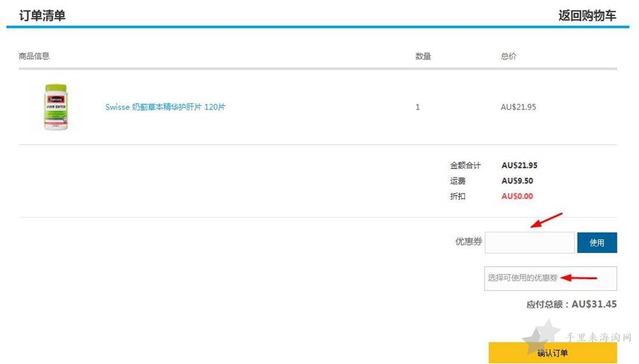Apply coupon with 使用 button
This screenshot has width=639, height=364.
click(597, 243)
